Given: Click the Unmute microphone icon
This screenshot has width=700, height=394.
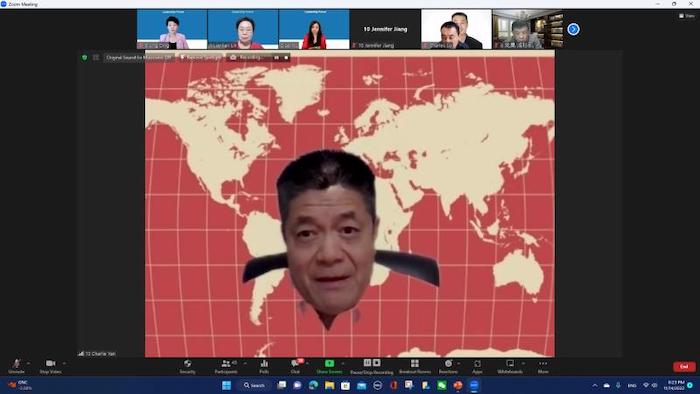Looking at the screenshot, I should coord(17,364).
